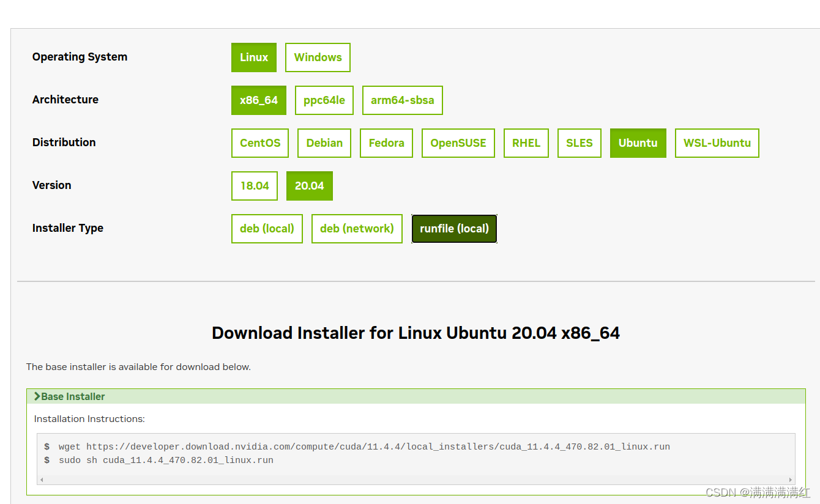Choose version 20.04

tap(310, 186)
